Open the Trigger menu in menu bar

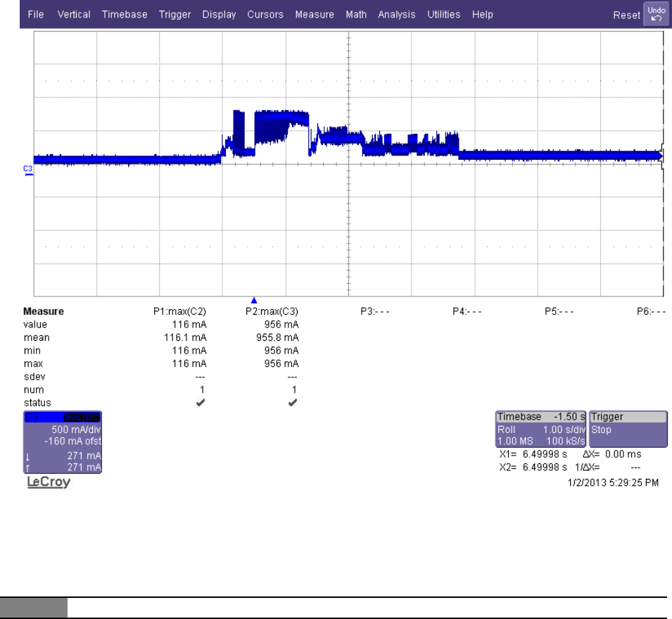tap(176, 14)
